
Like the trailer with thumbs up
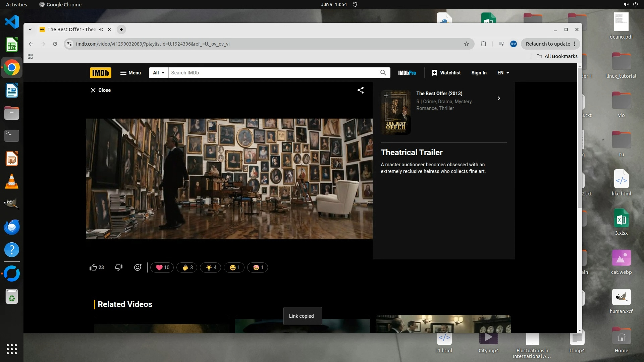pos(93,267)
